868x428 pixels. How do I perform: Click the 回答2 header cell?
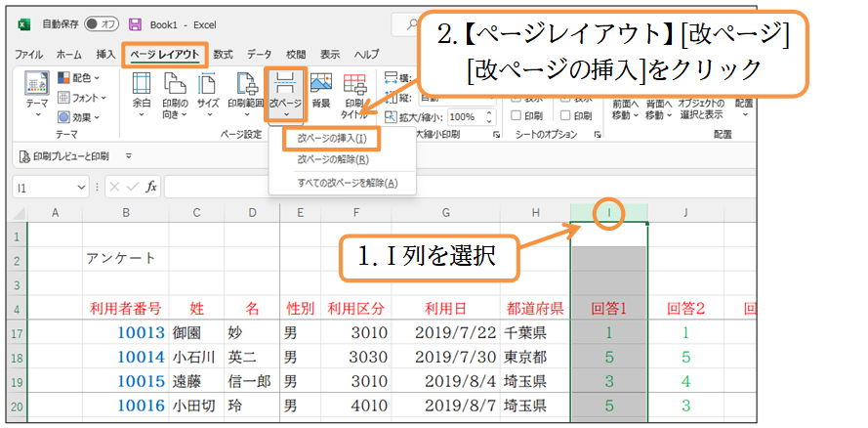(x=685, y=309)
